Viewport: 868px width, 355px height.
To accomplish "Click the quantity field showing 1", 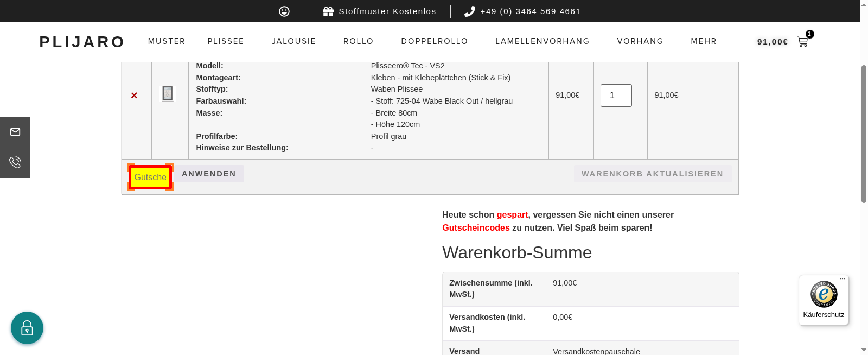I will [616, 96].
